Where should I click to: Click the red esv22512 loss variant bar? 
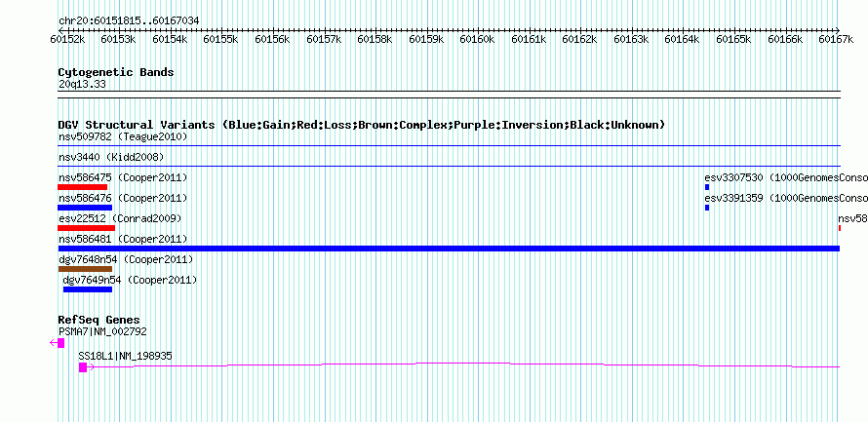coord(87,228)
